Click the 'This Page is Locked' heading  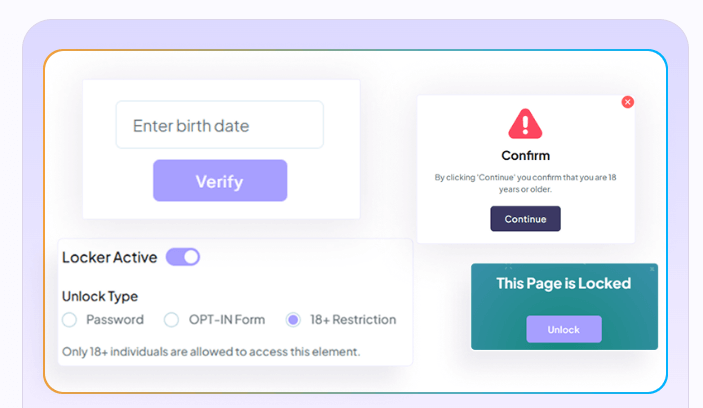(563, 283)
